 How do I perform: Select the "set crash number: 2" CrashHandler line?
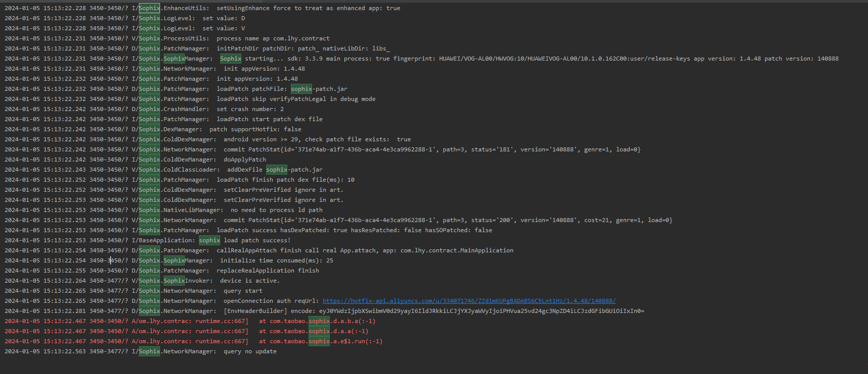point(250,109)
